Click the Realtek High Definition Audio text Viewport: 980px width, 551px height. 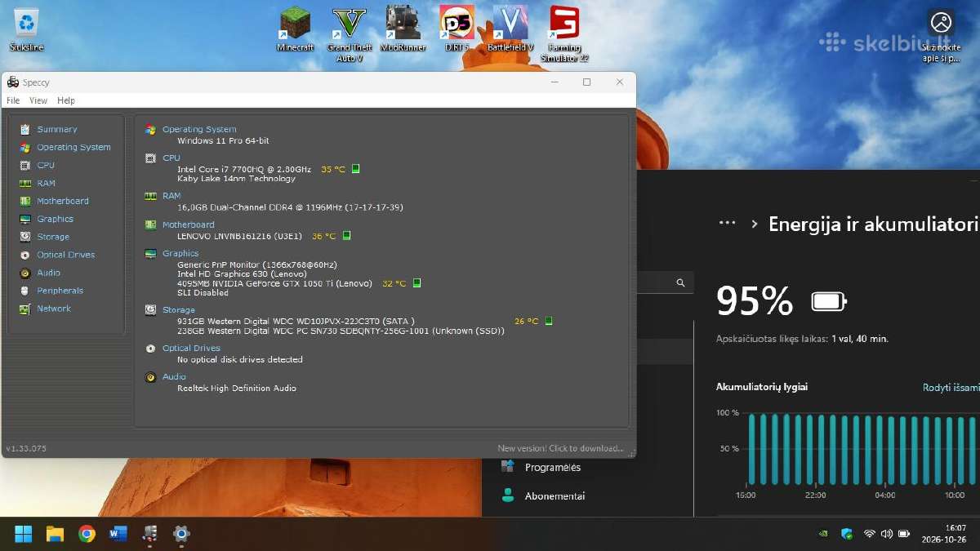237,388
